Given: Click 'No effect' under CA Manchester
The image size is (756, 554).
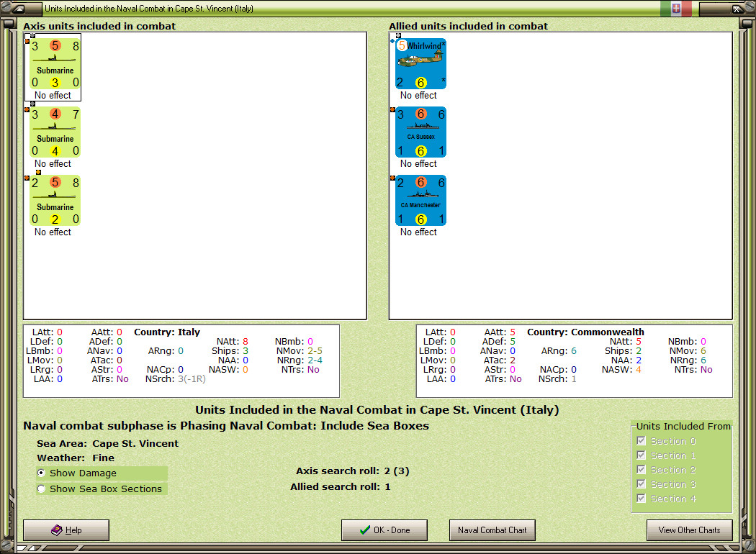Looking at the screenshot, I should click(418, 232).
